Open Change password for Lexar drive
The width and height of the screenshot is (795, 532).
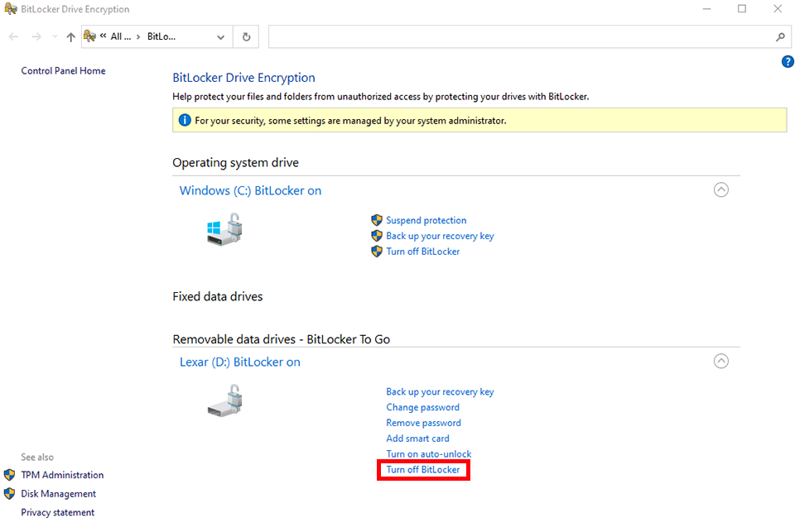[x=422, y=407]
